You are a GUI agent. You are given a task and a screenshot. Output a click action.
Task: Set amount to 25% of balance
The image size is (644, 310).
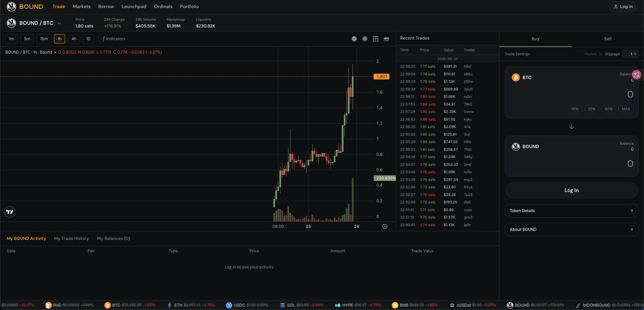click(x=591, y=109)
